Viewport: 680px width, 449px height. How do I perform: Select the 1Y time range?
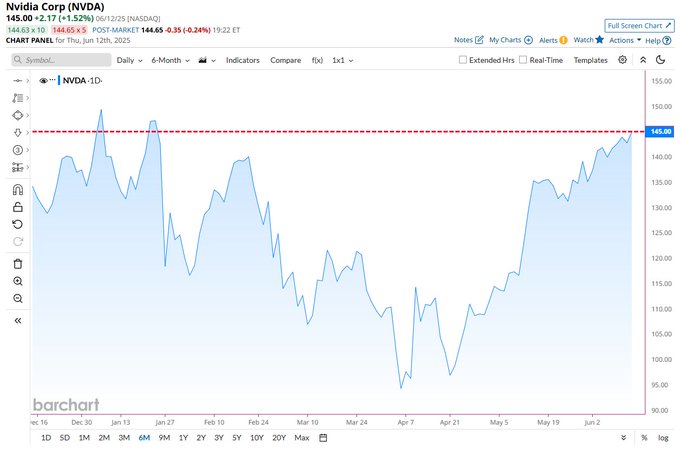click(x=183, y=438)
